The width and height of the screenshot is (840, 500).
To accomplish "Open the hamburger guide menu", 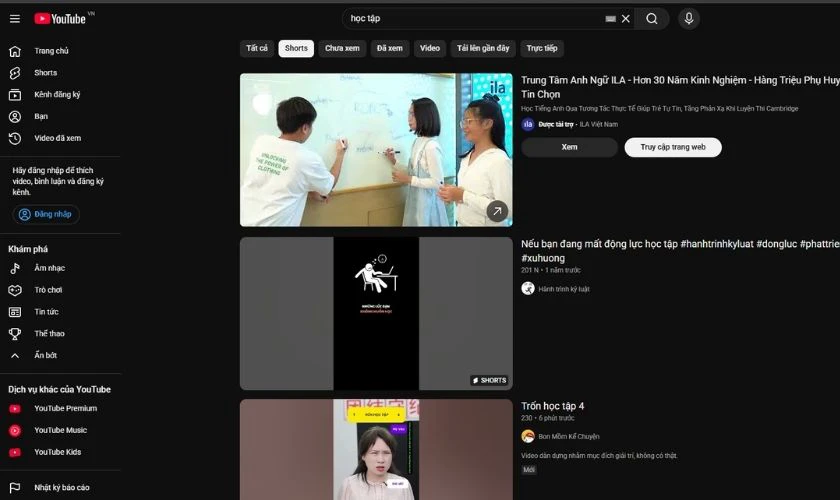I will 15,19.
